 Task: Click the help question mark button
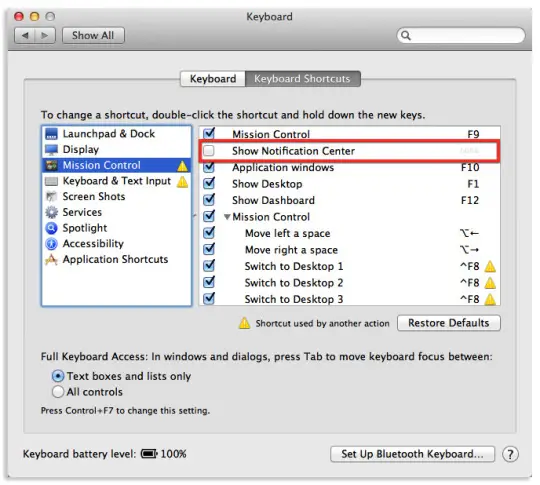(x=510, y=454)
